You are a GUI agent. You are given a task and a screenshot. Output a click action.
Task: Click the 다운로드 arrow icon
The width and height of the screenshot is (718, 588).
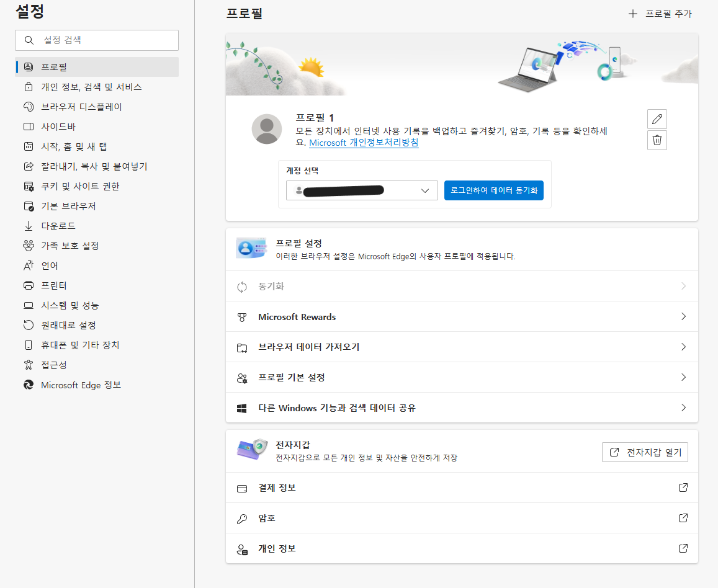(29, 226)
